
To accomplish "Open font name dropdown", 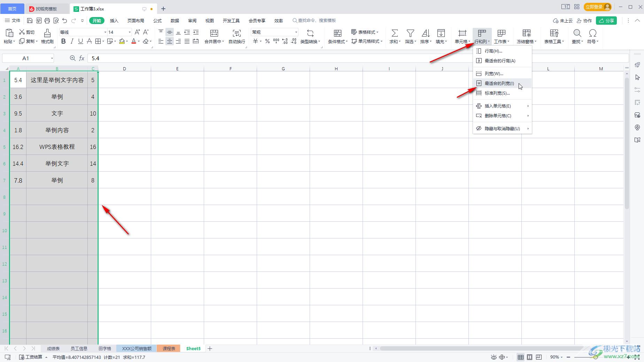I will click(x=105, y=32).
